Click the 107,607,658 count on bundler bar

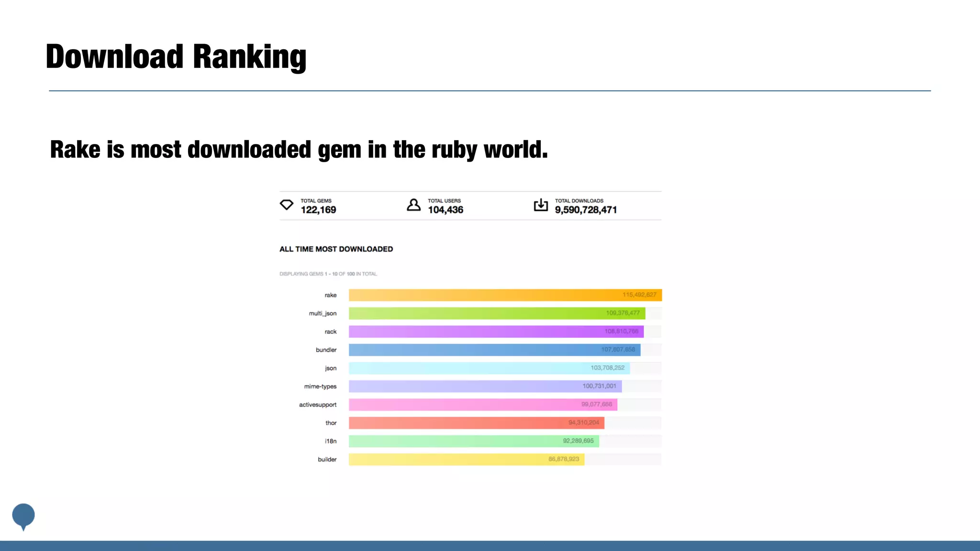coord(618,350)
